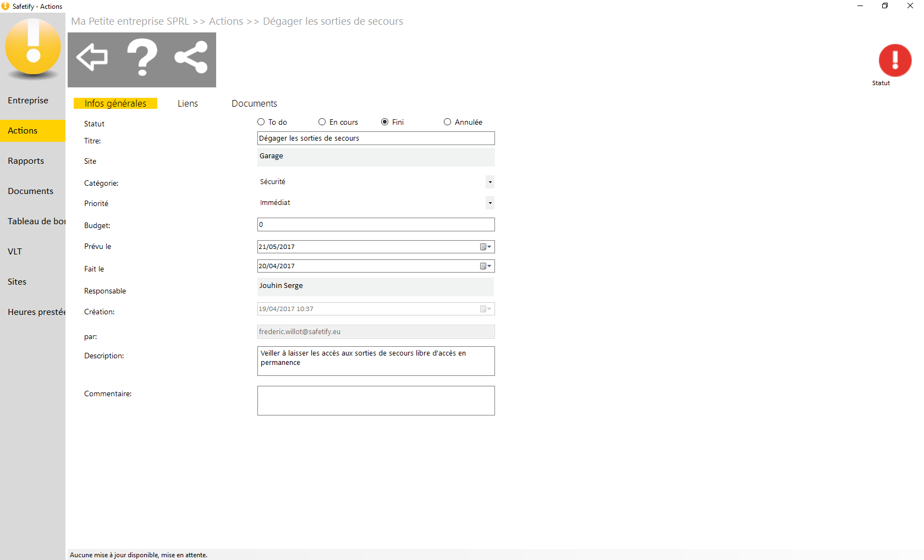The width and height of the screenshot is (924, 560).
Task: Restore the window using title bar icon
Action: pos(884,6)
